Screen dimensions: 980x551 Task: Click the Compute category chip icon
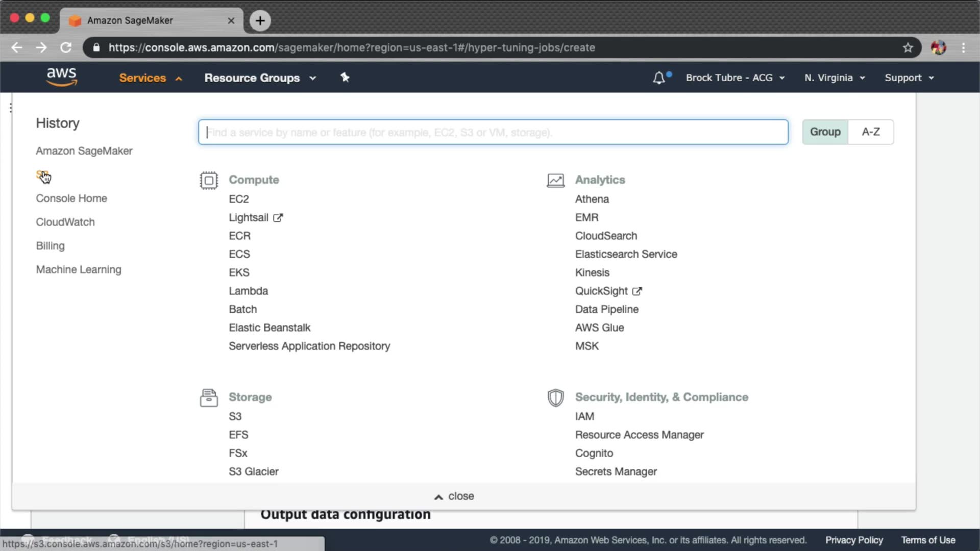(209, 181)
